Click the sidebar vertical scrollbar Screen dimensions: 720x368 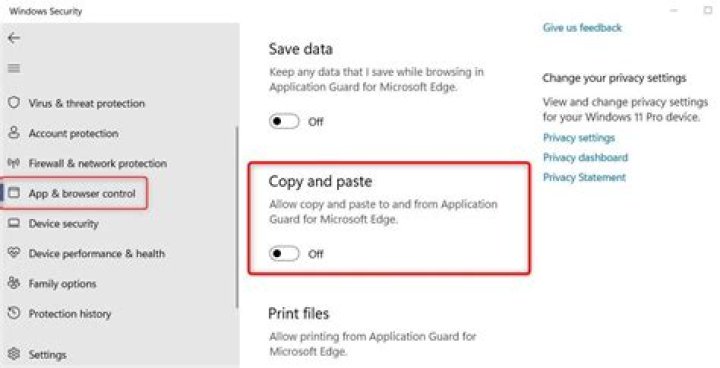237,217
